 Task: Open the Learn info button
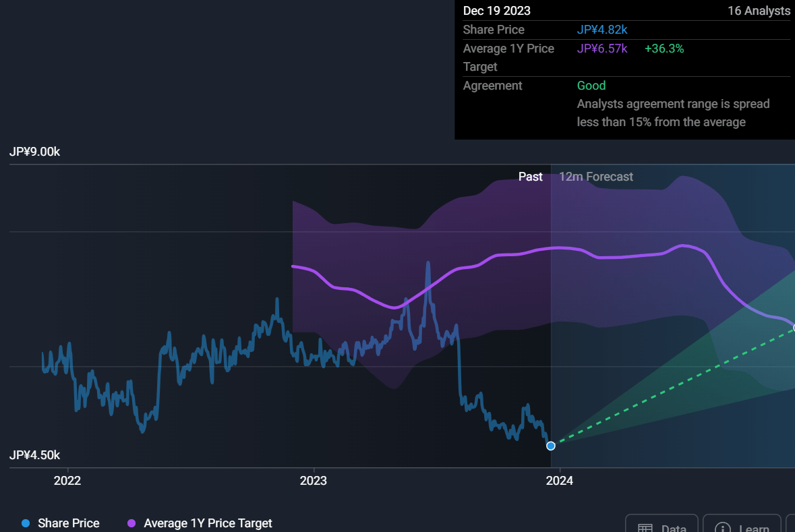(x=742, y=525)
